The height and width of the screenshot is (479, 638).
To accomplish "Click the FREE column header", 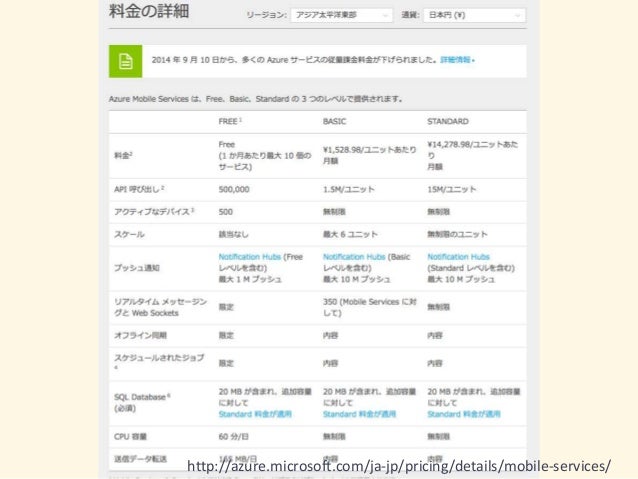I will tap(230, 121).
